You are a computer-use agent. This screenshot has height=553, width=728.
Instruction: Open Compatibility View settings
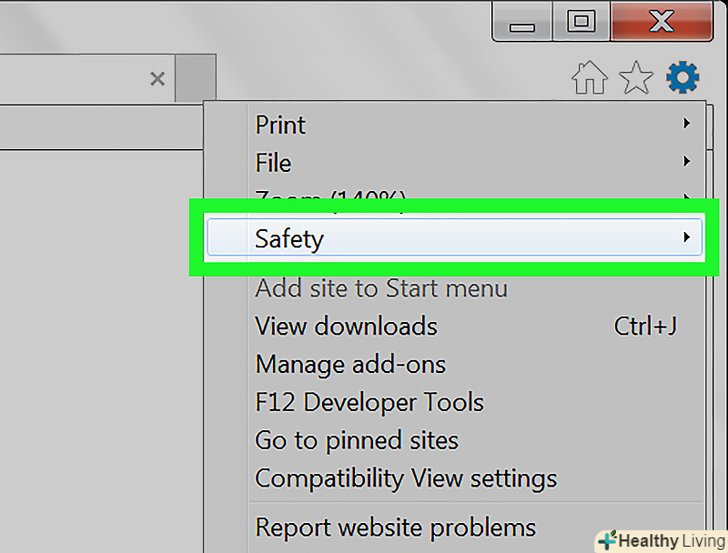click(x=406, y=478)
